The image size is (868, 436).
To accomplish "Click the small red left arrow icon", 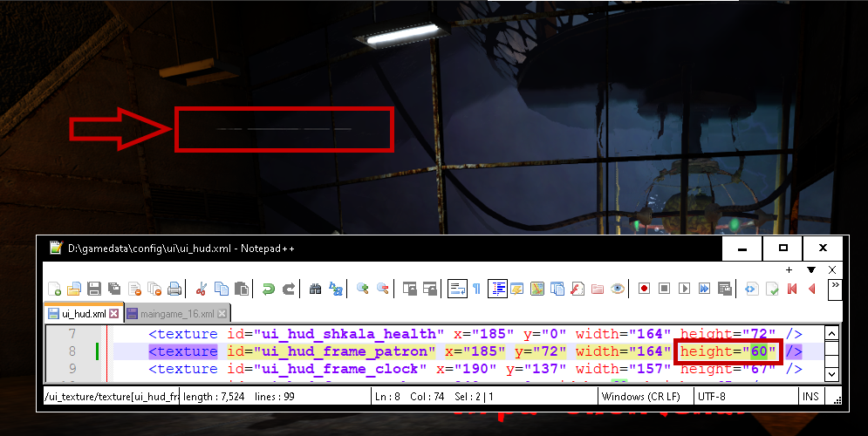I will (x=811, y=289).
